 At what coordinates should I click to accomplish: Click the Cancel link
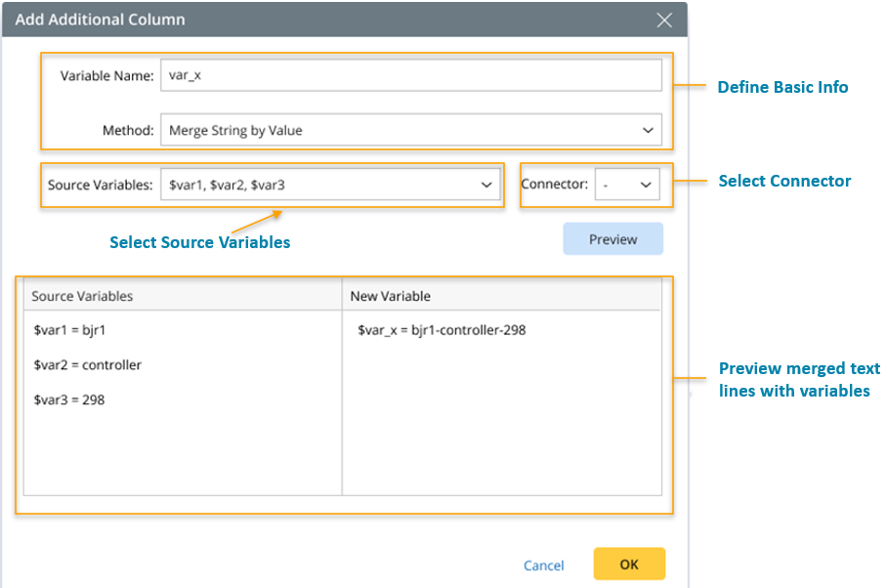tap(543, 566)
